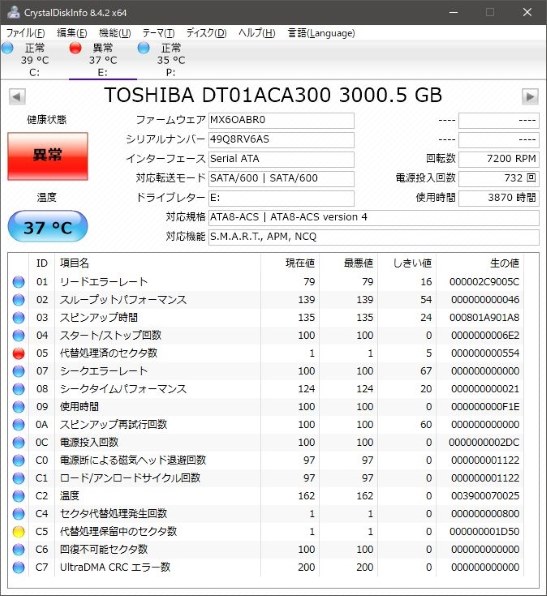Click status orb of ID C4 row
547x596 pixels.
19,514
